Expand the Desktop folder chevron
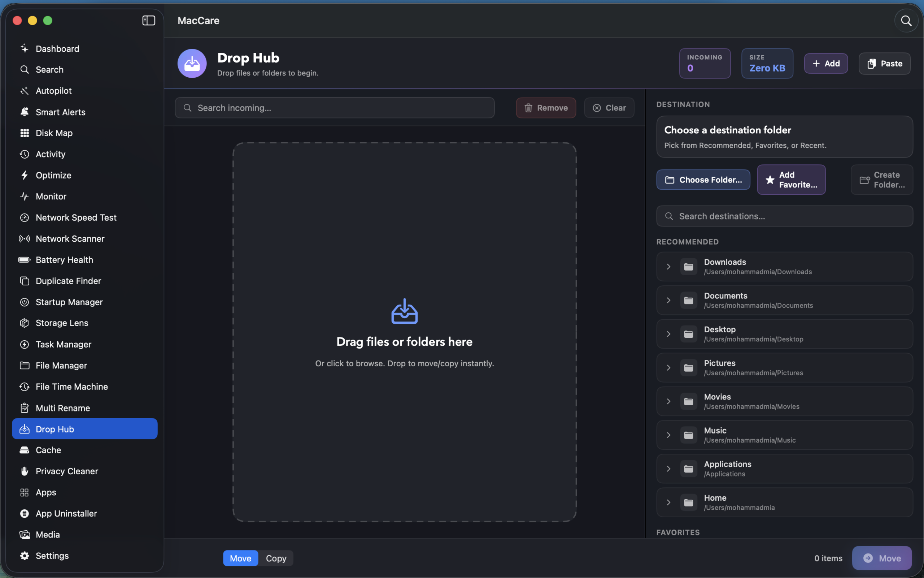Viewport: 924px width, 578px height. click(x=668, y=334)
